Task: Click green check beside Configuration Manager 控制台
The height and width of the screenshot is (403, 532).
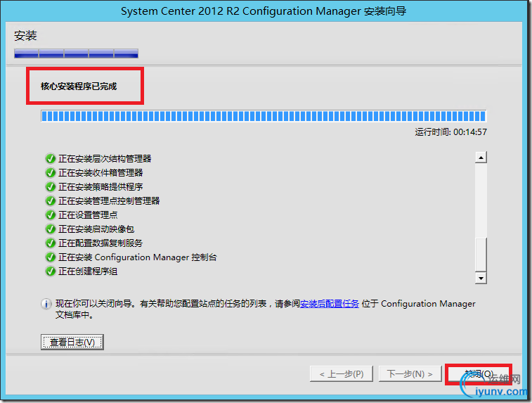Action: click(x=50, y=257)
